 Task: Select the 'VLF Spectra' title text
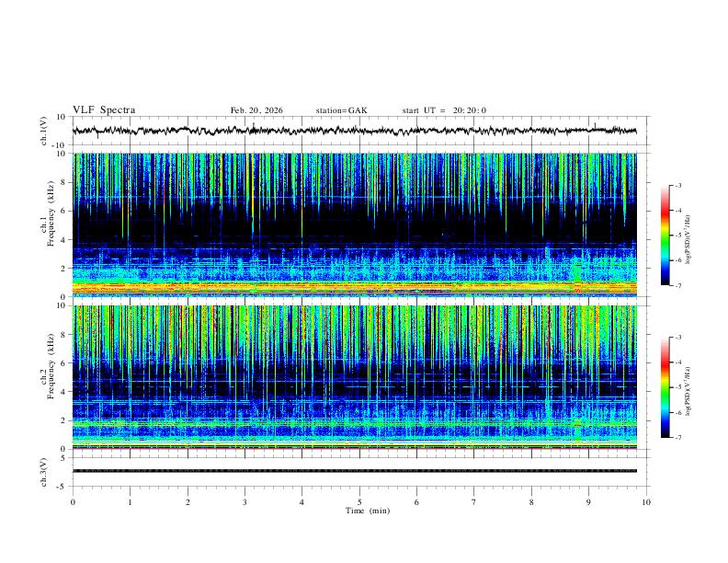[x=104, y=110]
